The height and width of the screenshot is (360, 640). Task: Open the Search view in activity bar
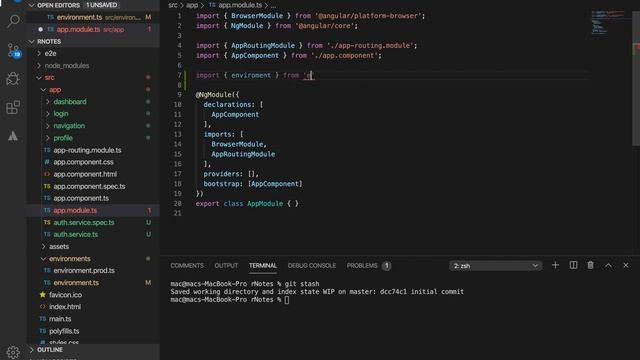[13, 21]
